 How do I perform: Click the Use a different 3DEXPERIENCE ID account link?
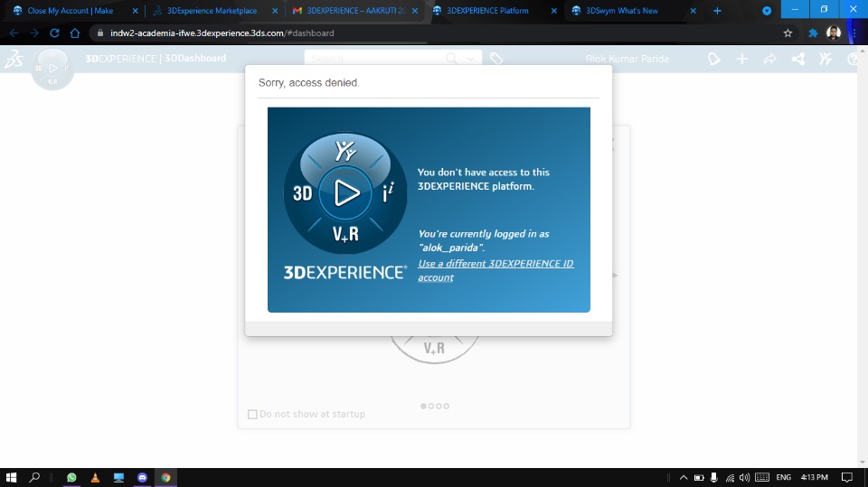point(495,271)
